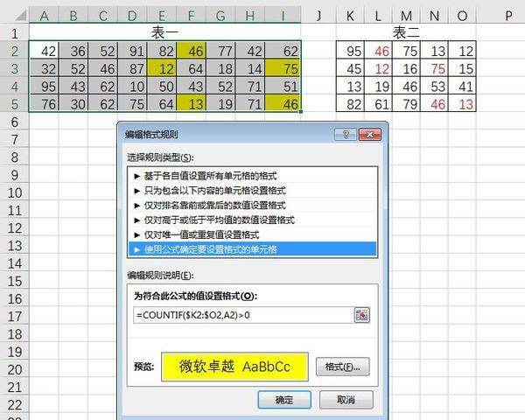Screen dimensions: 525x420
Task: Select the 表二 cell containing 95 in column K
Action: click(353, 52)
